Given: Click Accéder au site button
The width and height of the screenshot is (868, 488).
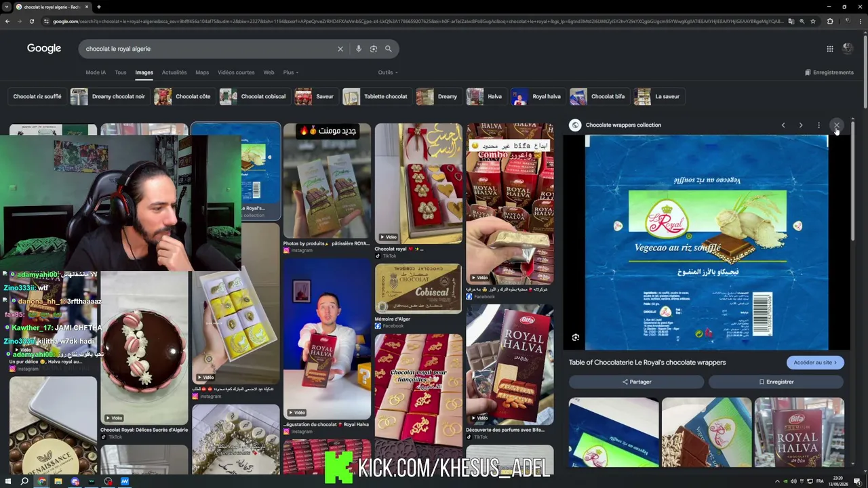Looking at the screenshot, I should [815, 363].
